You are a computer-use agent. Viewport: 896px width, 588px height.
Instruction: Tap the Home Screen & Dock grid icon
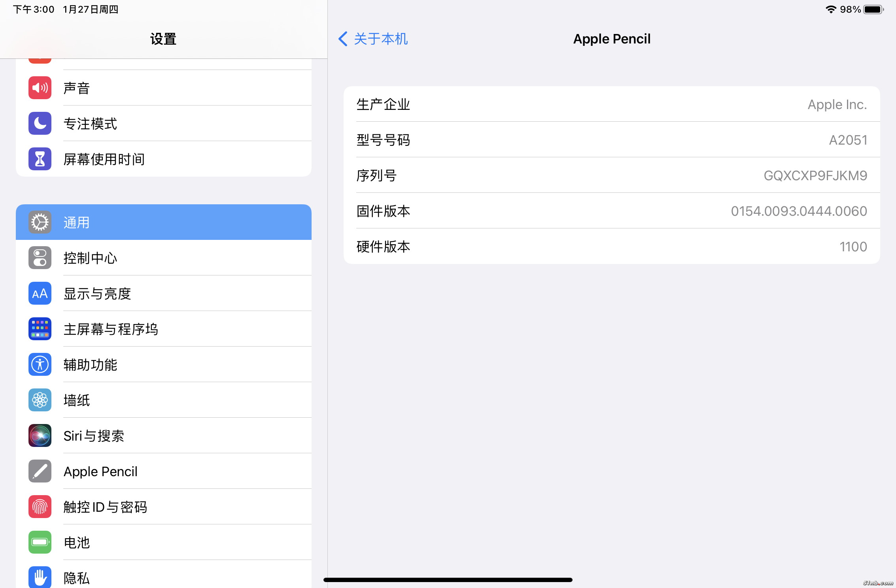pyautogui.click(x=40, y=329)
